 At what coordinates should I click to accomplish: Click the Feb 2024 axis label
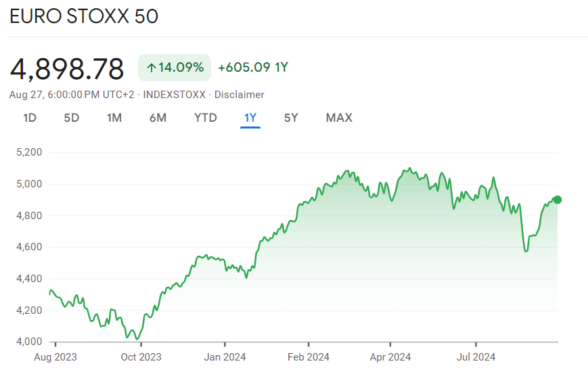(309, 357)
